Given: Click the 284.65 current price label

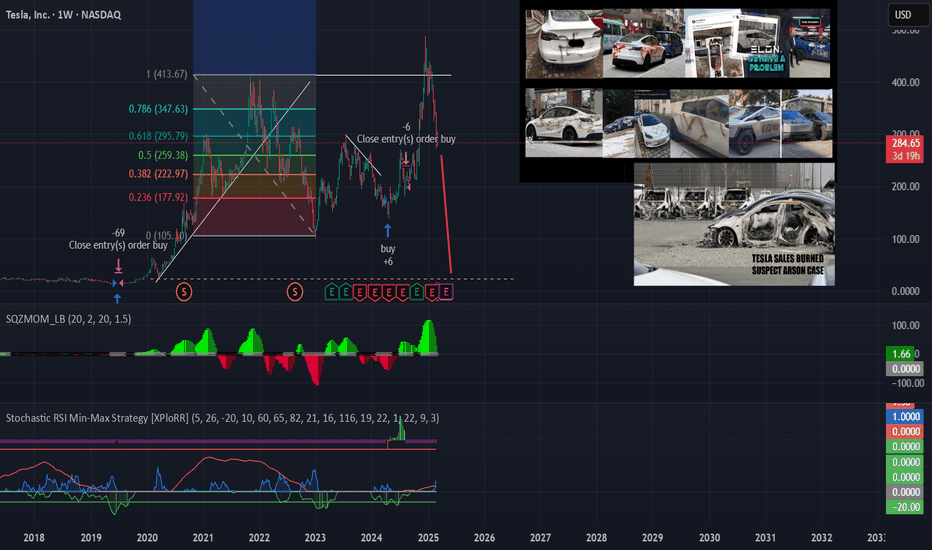Looking at the screenshot, I should (906, 143).
